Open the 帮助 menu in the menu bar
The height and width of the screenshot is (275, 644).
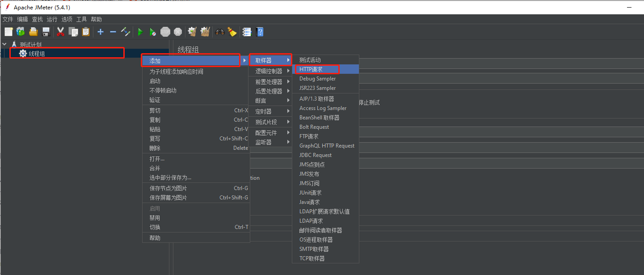point(96,19)
